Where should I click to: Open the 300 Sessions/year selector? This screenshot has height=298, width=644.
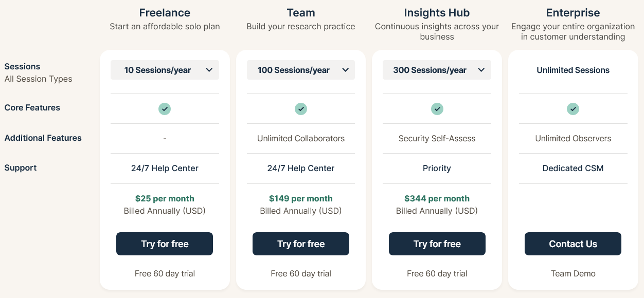[437, 70]
